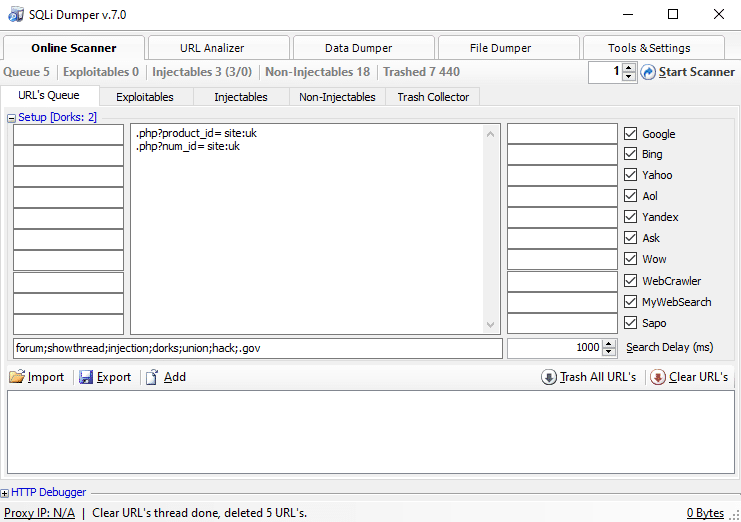Click the Add document icon

coord(152,377)
